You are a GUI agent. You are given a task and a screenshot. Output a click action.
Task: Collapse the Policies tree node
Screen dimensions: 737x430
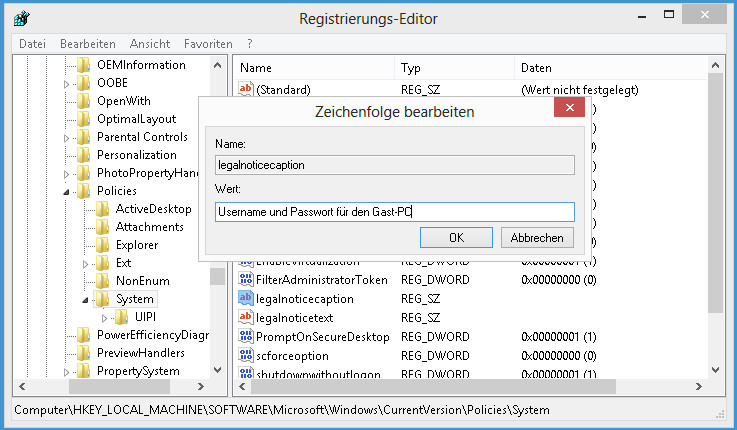click(x=66, y=192)
